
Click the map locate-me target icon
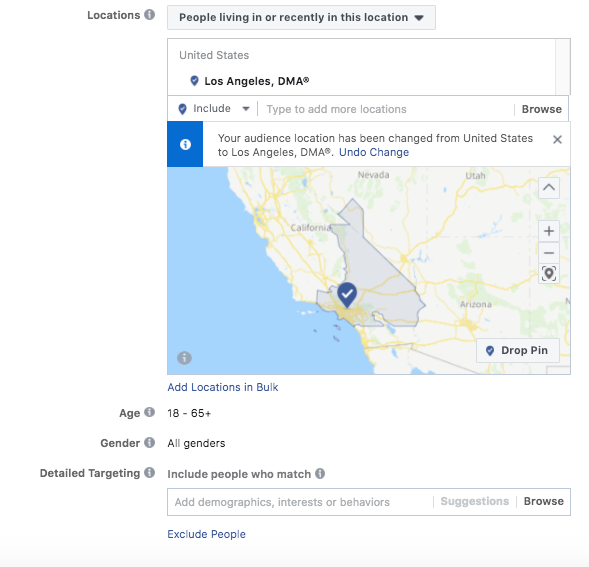549,274
